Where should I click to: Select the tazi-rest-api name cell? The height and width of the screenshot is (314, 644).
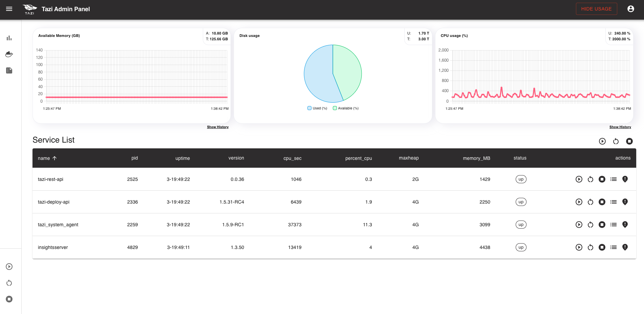50,179
